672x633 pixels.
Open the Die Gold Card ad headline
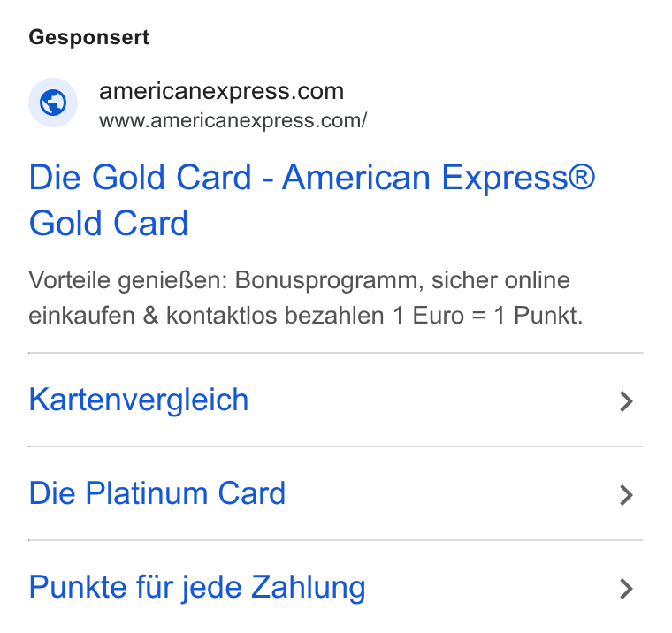(x=311, y=200)
